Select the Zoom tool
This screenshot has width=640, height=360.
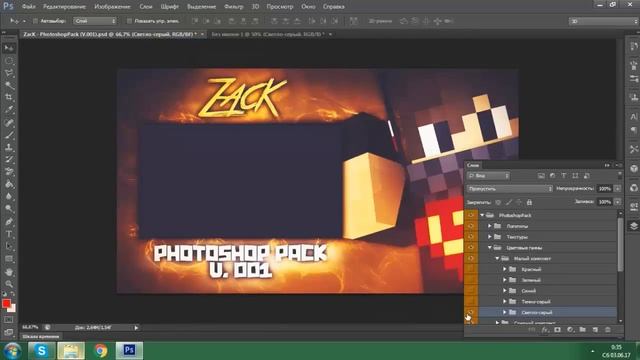(9, 284)
